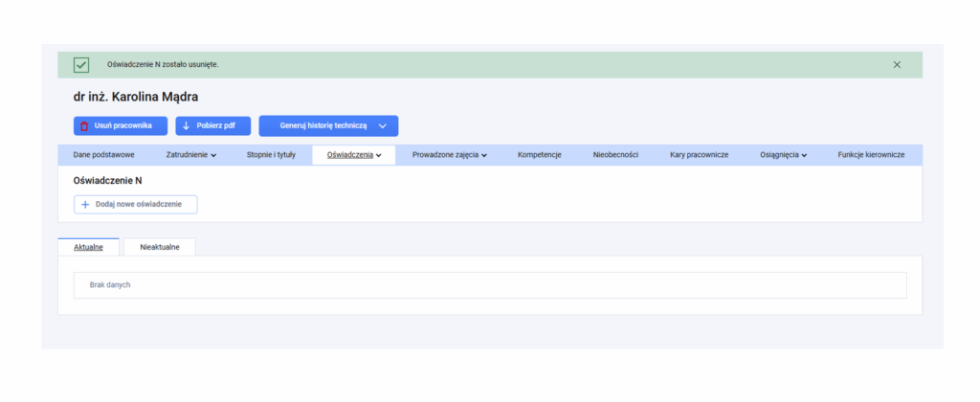Go to the Dane podstawowe tab
Image resolution: width=980 pixels, height=402 pixels.
pos(103,155)
